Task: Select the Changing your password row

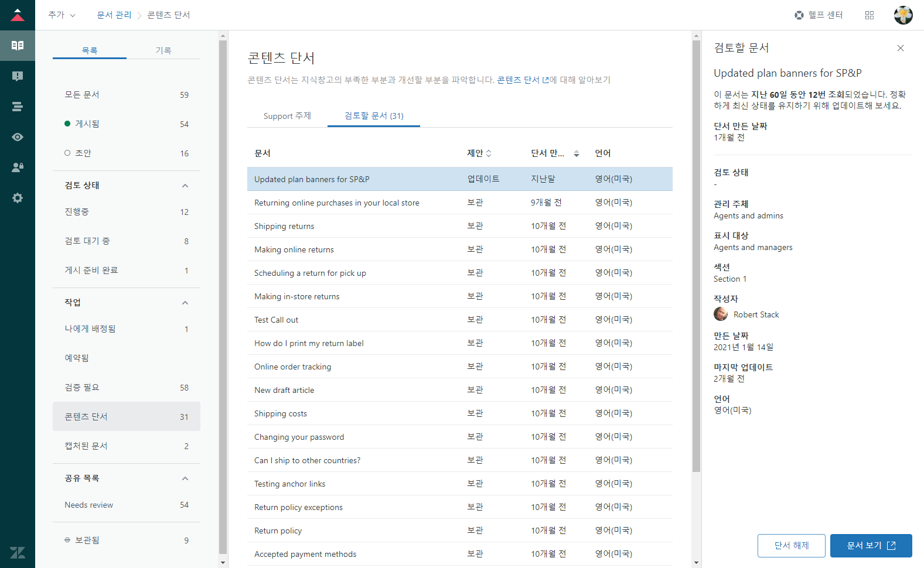Action: [x=460, y=437]
